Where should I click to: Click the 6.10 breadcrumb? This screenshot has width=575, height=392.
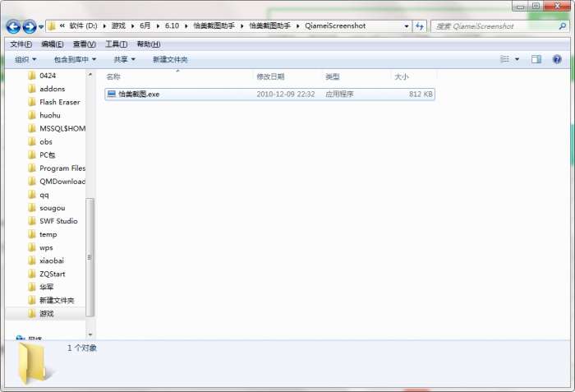click(172, 25)
